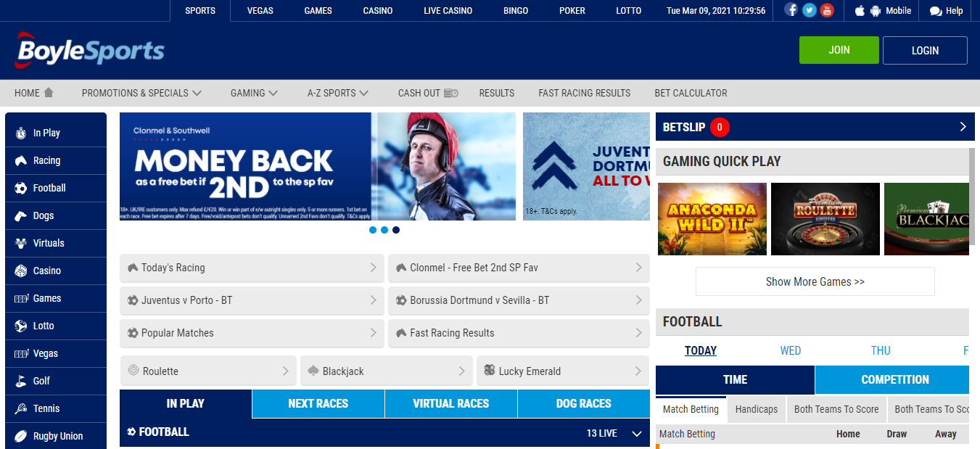The height and width of the screenshot is (449, 980).
Task: Click the Android mobile app icon
Action: tap(876, 11)
